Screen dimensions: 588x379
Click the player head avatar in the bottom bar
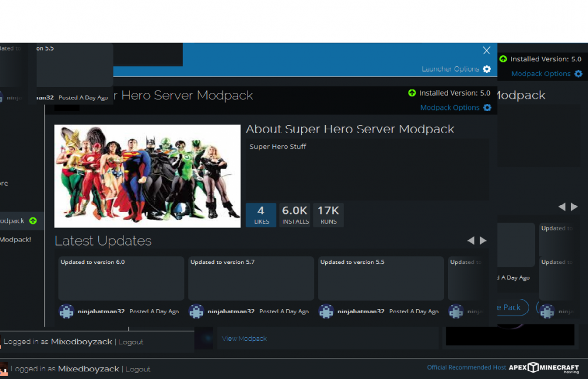4,369
